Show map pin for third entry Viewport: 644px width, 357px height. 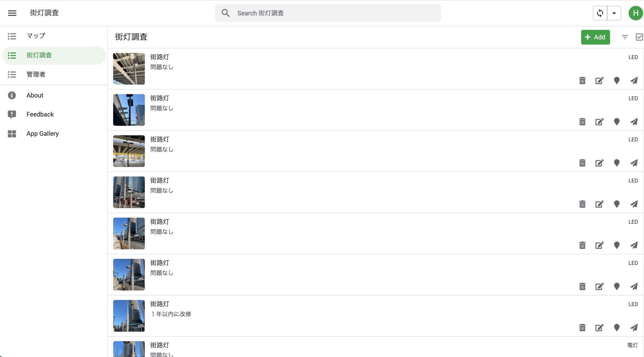616,163
